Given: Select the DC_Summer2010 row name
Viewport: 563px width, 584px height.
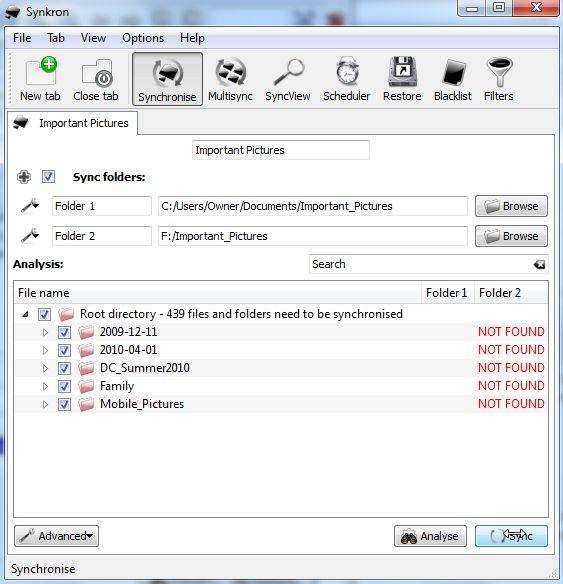Looking at the screenshot, I should (144, 368).
